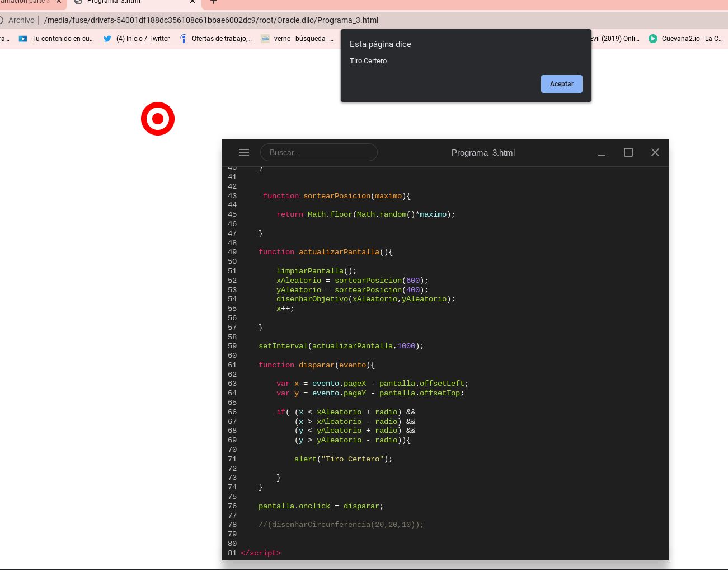
Task: Click '(x > xAleatorio - radio) &&' on line 67
Action: point(355,422)
